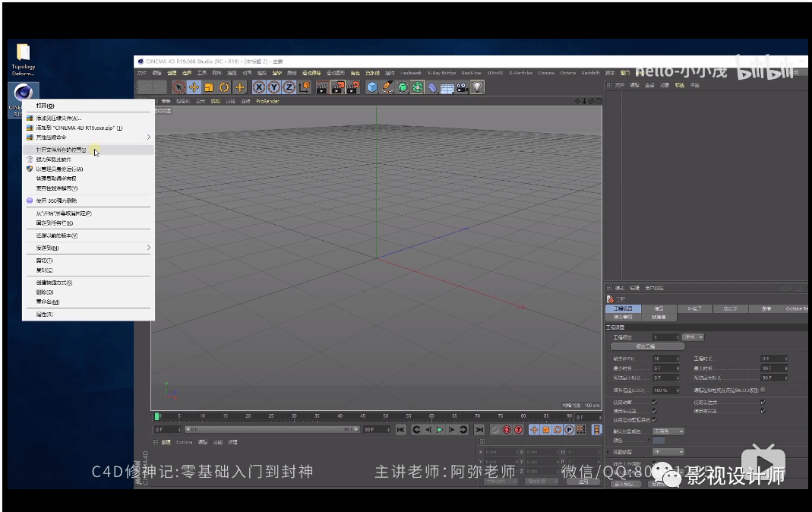Switch to project settings tab 工程设置
This screenshot has height=512, width=812.
(x=623, y=308)
